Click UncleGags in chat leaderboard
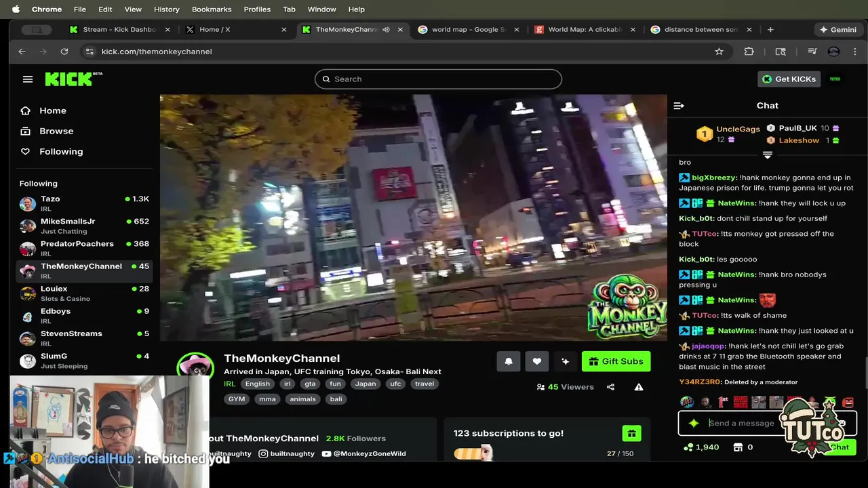 [x=738, y=129]
